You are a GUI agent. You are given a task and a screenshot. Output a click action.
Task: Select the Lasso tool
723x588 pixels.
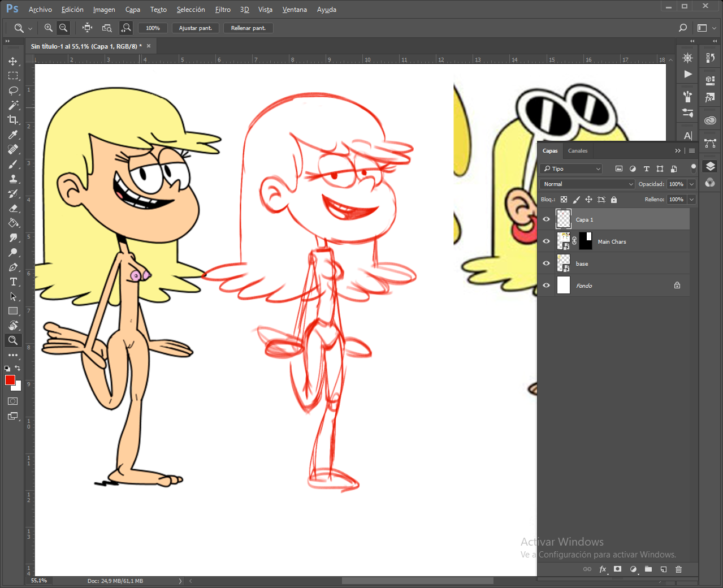point(13,90)
